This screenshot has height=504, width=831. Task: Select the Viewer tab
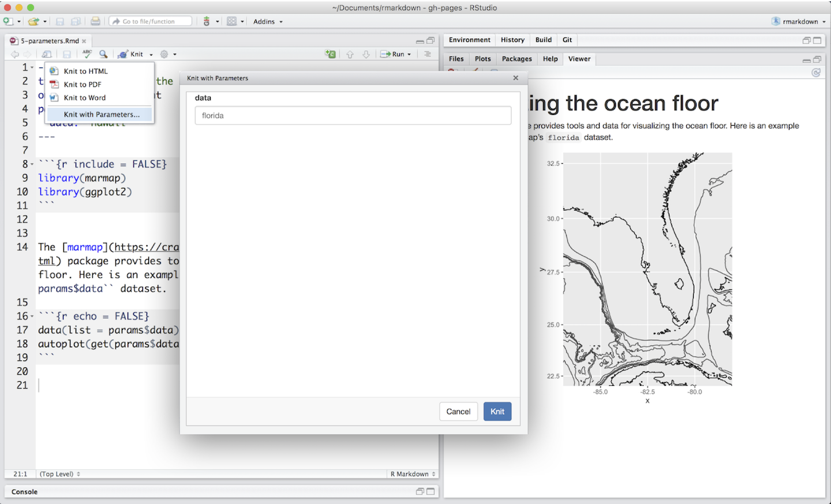coord(579,59)
